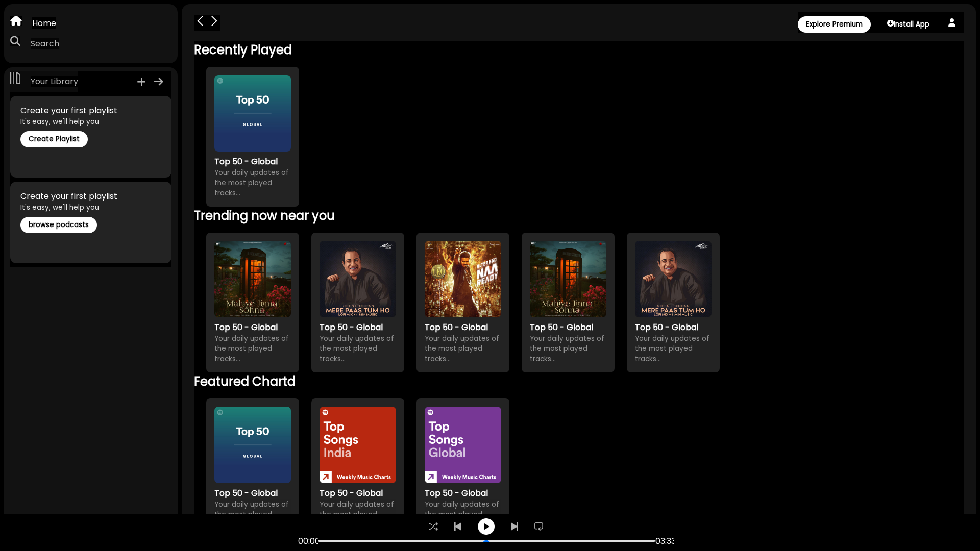Click the Search magnifier icon
Image resolution: width=980 pixels, height=551 pixels.
tap(15, 41)
